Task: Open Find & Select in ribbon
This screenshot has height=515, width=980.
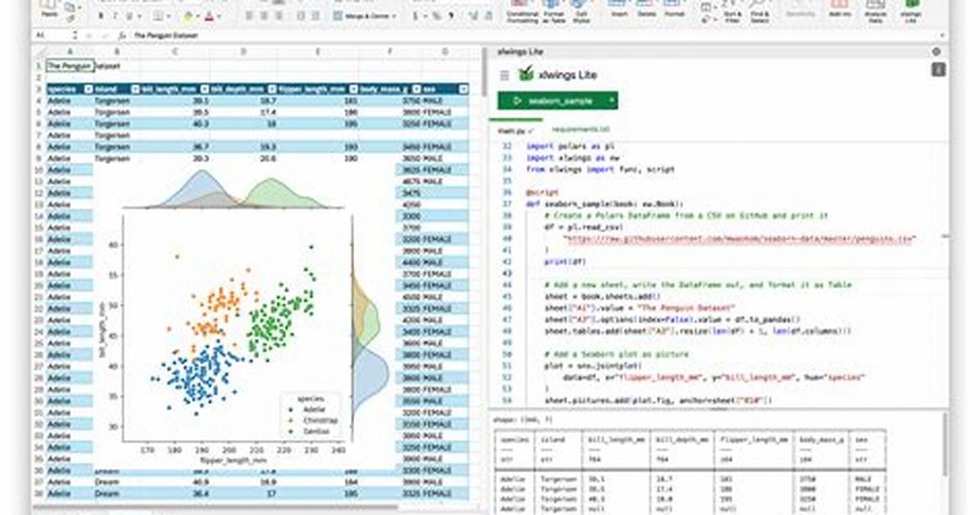Action: (760, 11)
